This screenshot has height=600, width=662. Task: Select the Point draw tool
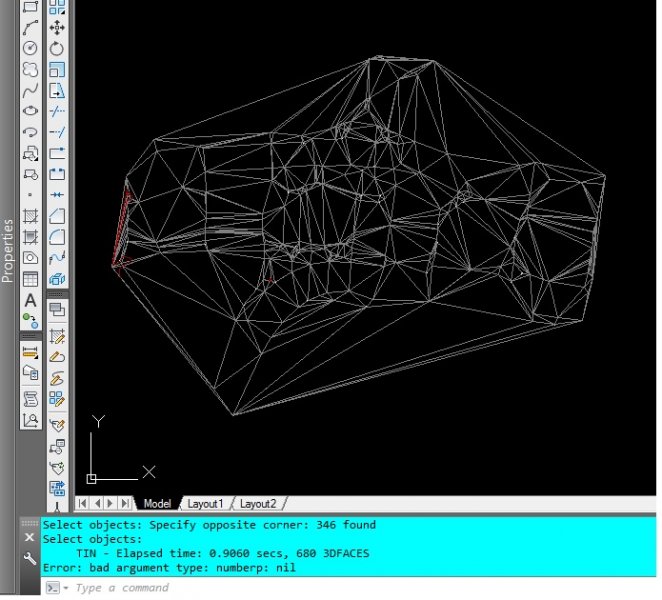point(30,195)
